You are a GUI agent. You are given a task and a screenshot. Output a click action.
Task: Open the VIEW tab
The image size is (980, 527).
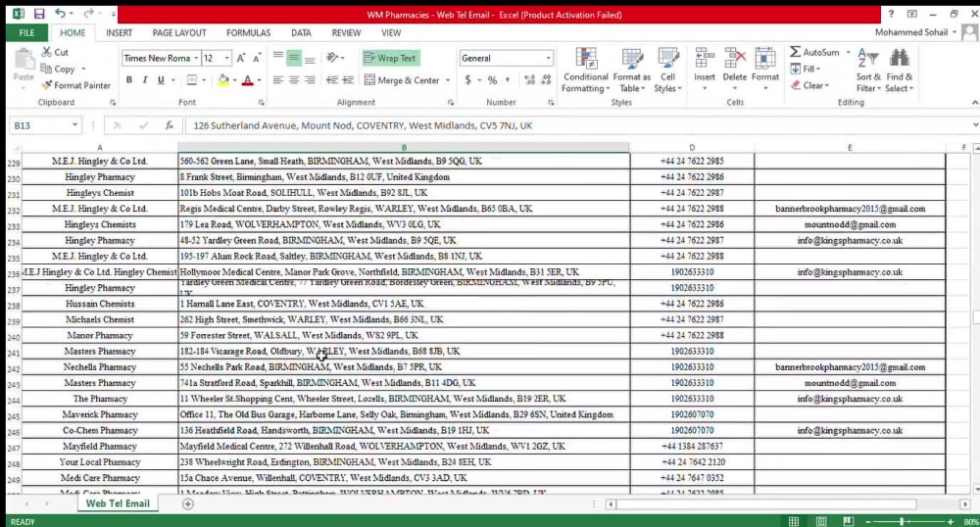pos(391,32)
